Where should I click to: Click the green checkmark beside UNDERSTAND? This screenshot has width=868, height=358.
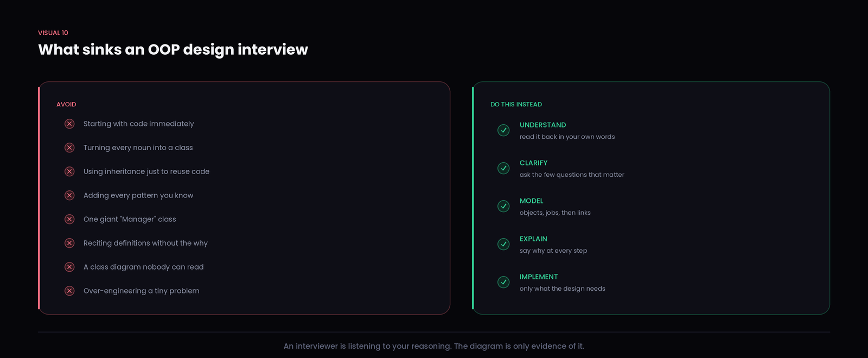pyautogui.click(x=503, y=130)
